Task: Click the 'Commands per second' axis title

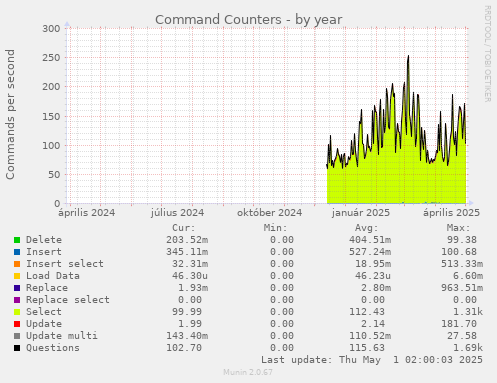Action: pyautogui.click(x=10, y=114)
